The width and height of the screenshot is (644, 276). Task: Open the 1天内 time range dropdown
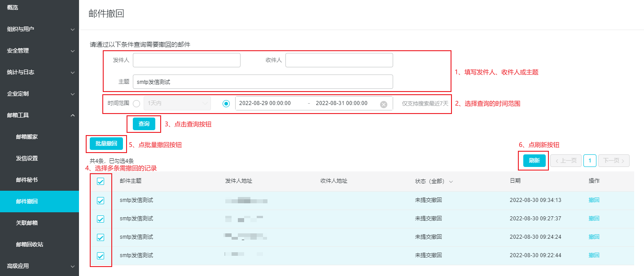click(x=177, y=103)
